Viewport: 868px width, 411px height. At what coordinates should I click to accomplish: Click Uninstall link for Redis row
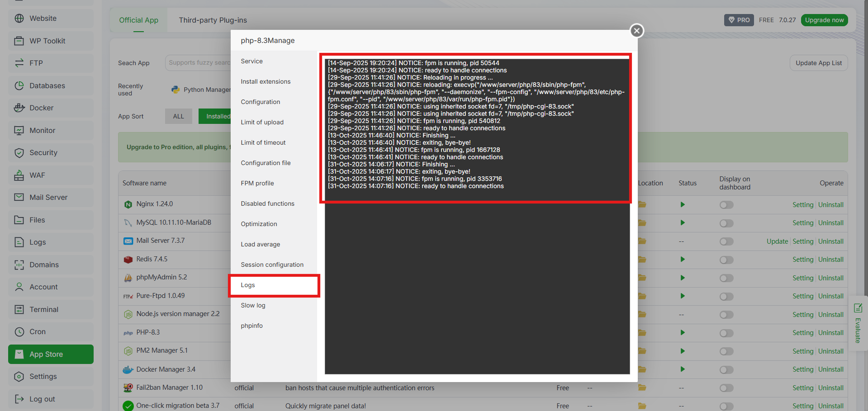coord(831,260)
